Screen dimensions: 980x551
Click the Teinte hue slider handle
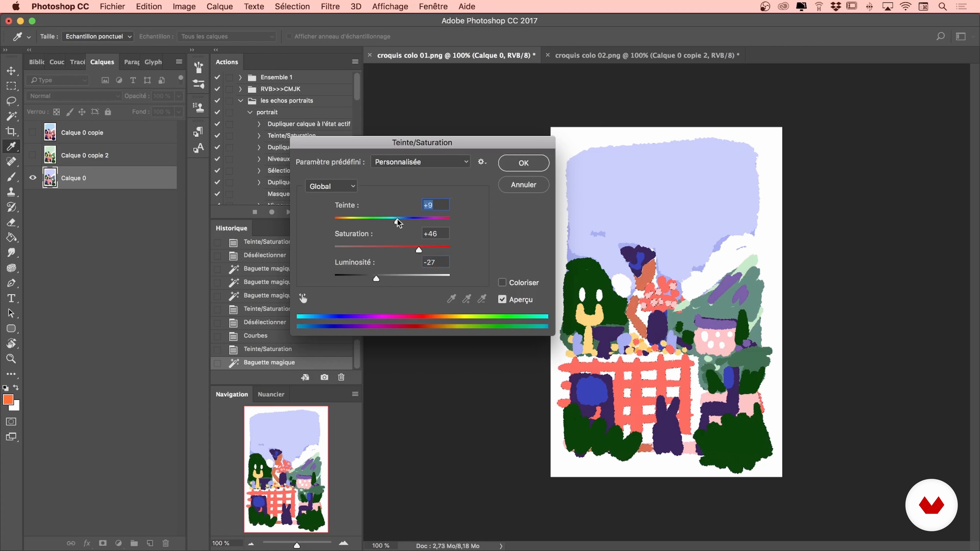click(x=397, y=222)
